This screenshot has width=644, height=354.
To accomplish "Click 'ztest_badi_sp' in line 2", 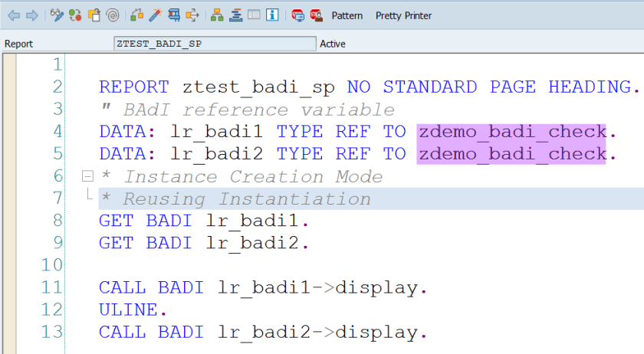I will [258, 87].
